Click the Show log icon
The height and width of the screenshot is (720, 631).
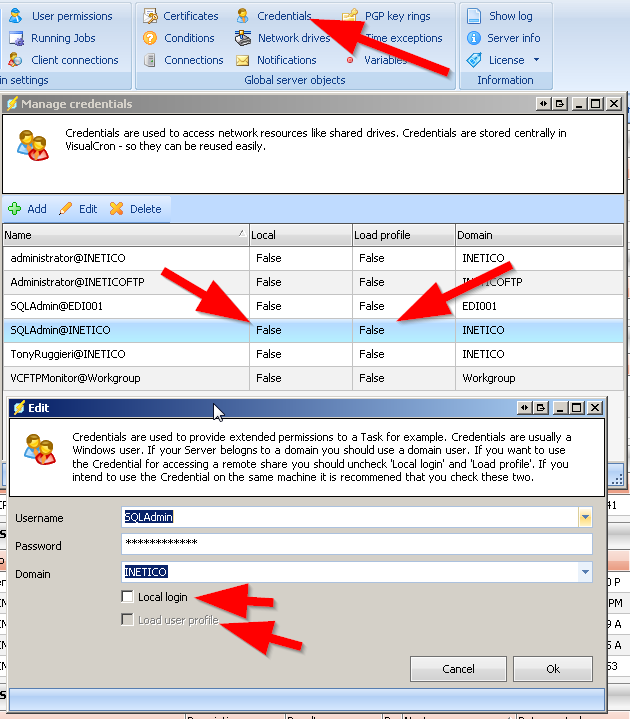click(474, 16)
